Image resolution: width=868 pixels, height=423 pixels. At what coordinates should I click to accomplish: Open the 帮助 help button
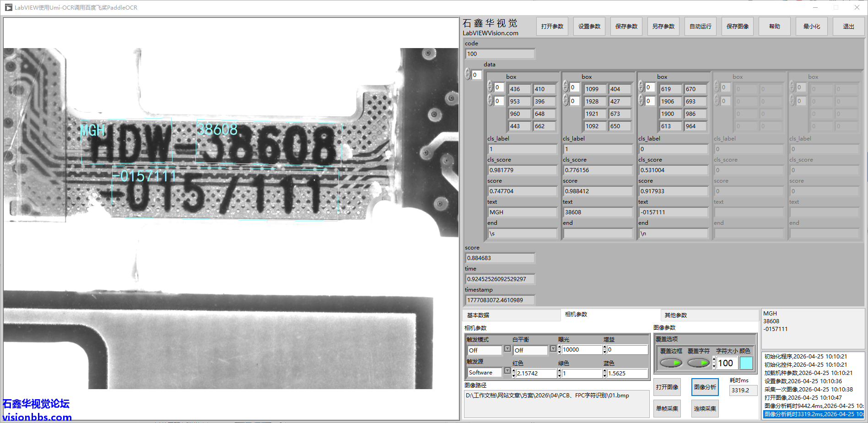point(774,27)
